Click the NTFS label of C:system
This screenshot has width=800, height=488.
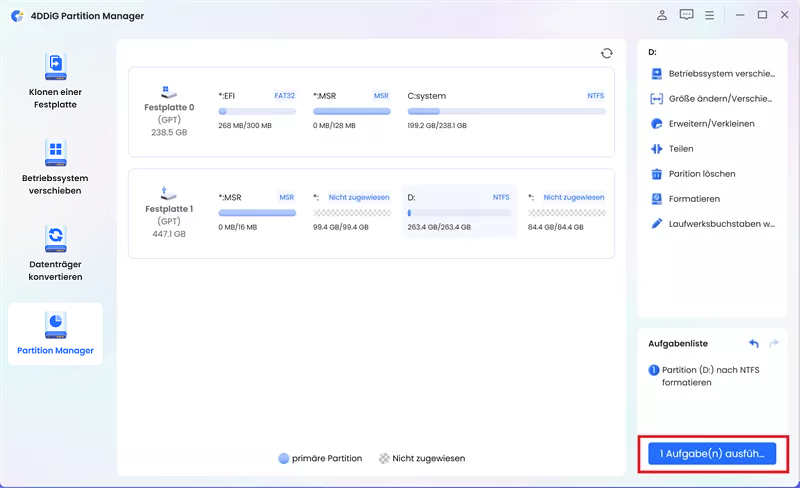(595, 95)
